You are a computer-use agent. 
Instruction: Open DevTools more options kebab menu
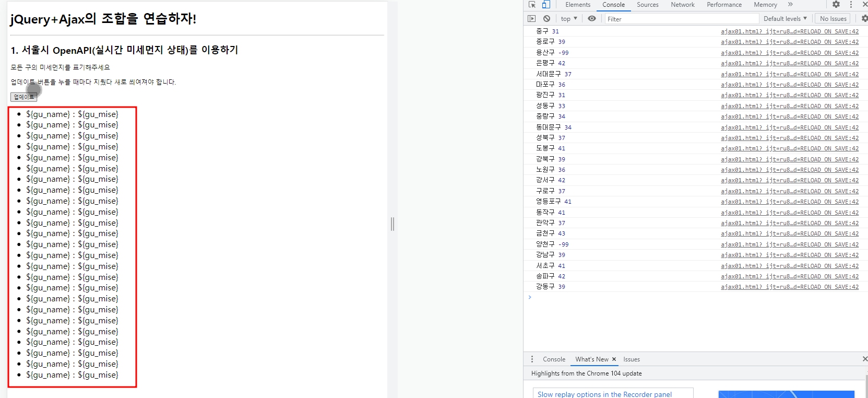[x=851, y=5]
